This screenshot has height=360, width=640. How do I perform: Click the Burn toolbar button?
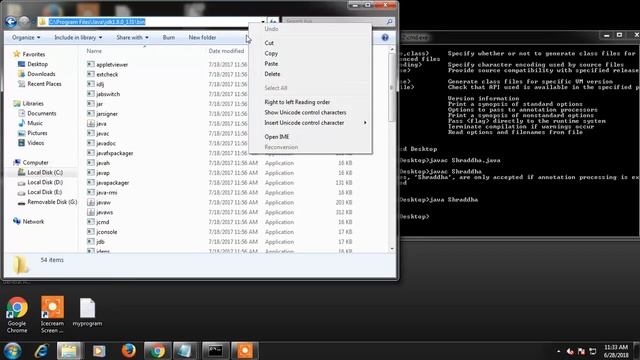[169, 38]
